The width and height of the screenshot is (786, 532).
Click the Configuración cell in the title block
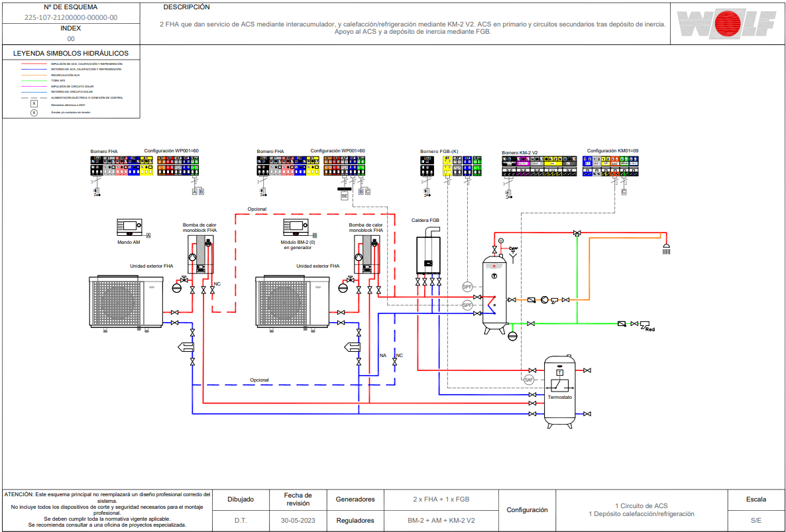pos(527,510)
